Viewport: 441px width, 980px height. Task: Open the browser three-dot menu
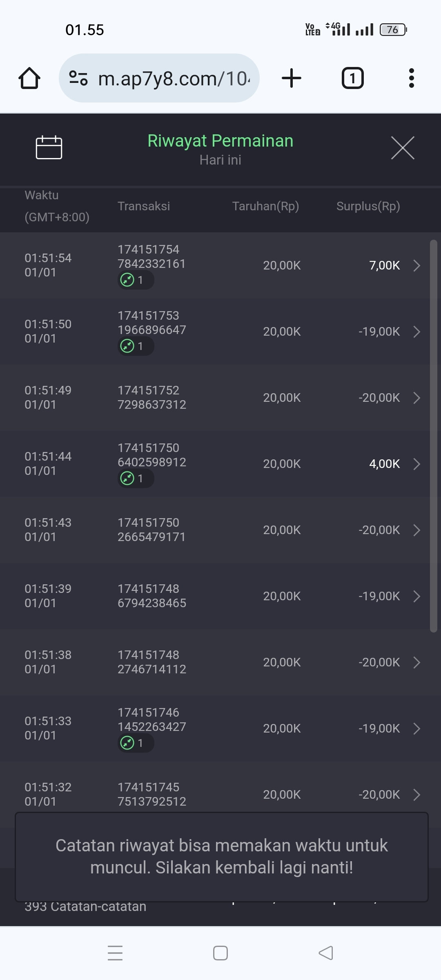(x=411, y=78)
